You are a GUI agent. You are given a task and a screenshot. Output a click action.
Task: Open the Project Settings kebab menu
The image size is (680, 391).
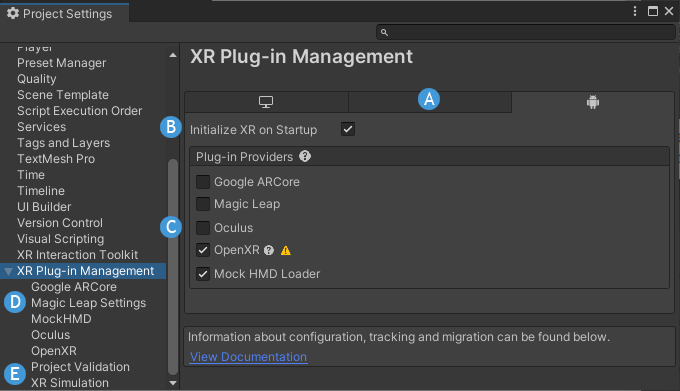(635, 12)
